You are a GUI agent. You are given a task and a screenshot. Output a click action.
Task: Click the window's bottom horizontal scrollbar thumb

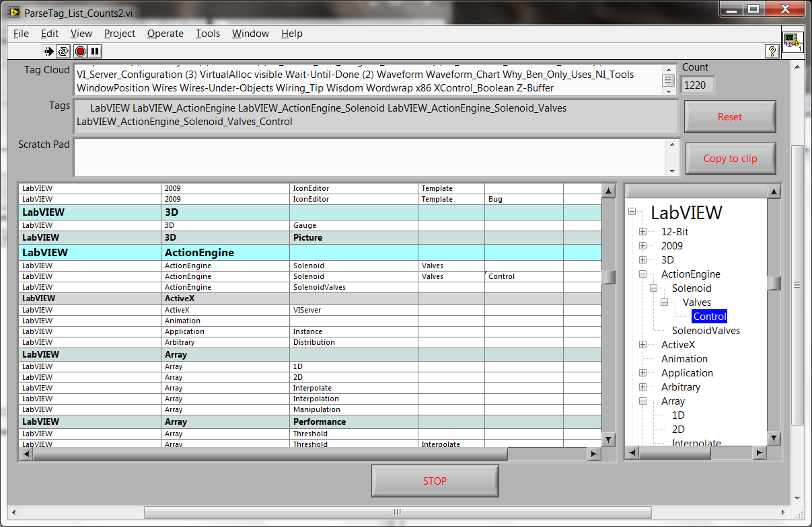[397, 512]
